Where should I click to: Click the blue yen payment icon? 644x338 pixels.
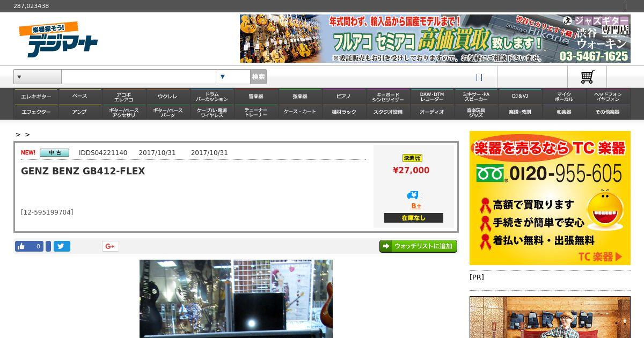[x=412, y=195]
